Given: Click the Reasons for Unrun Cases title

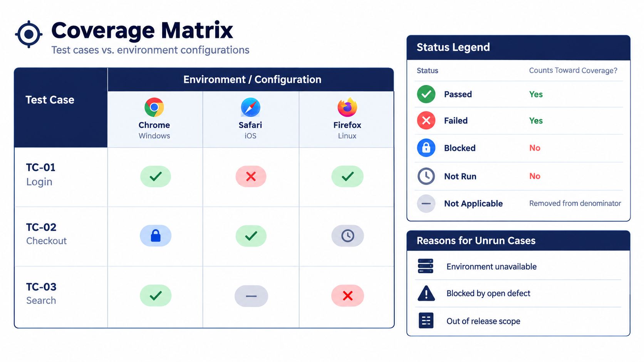Looking at the screenshot, I should pos(476,240).
